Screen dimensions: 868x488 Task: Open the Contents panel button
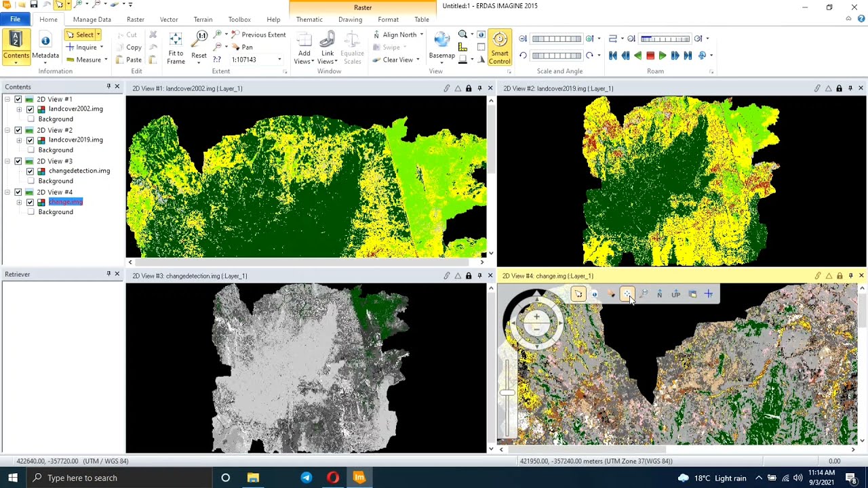pos(16,47)
